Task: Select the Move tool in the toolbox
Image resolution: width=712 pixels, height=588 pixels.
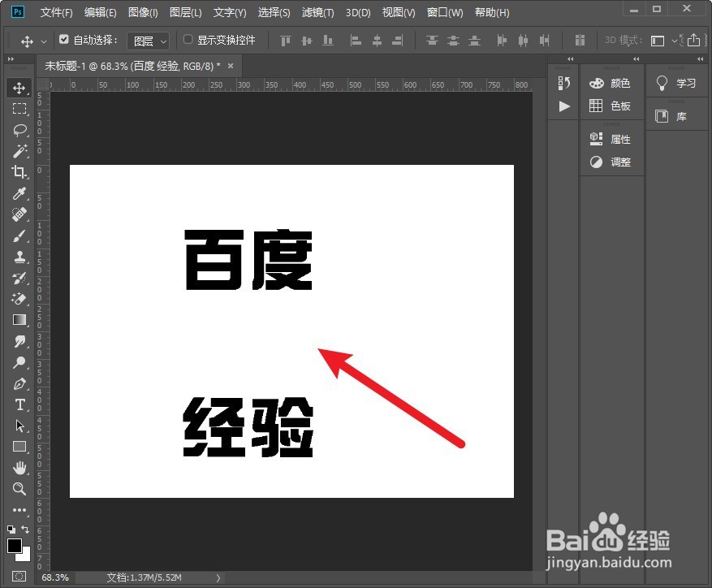Action: click(19, 88)
